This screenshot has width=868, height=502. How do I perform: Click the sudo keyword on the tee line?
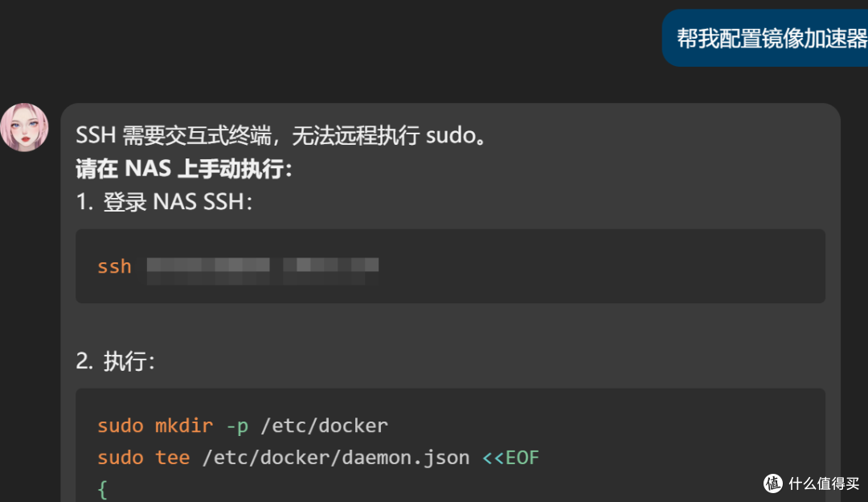click(121, 458)
